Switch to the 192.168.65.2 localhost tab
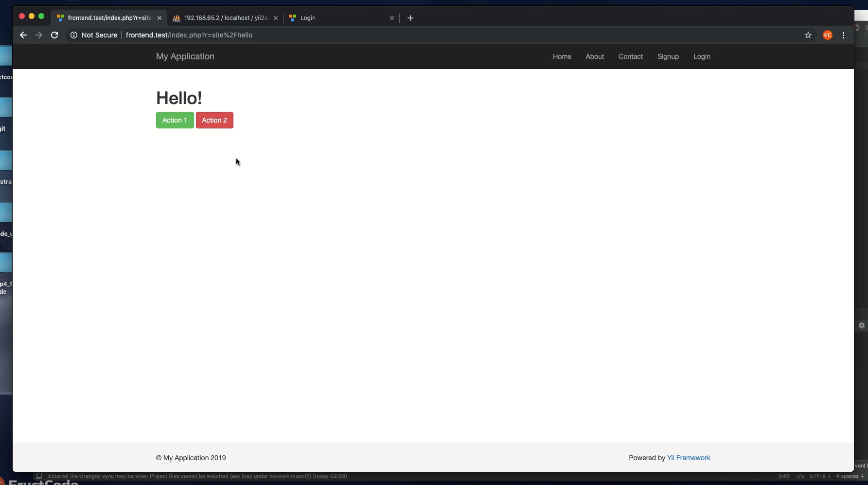The height and width of the screenshot is (485, 868). pyautogui.click(x=225, y=18)
